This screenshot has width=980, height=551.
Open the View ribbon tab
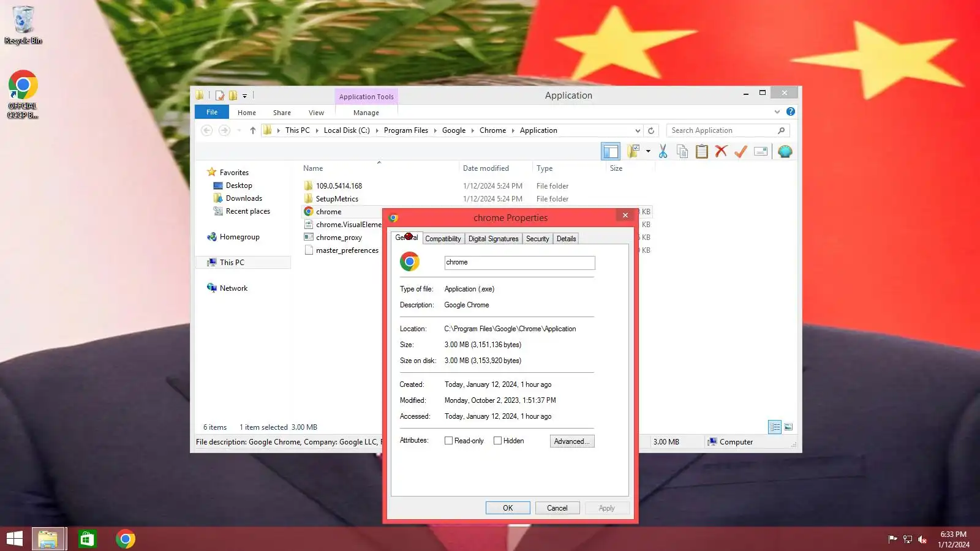click(316, 113)
